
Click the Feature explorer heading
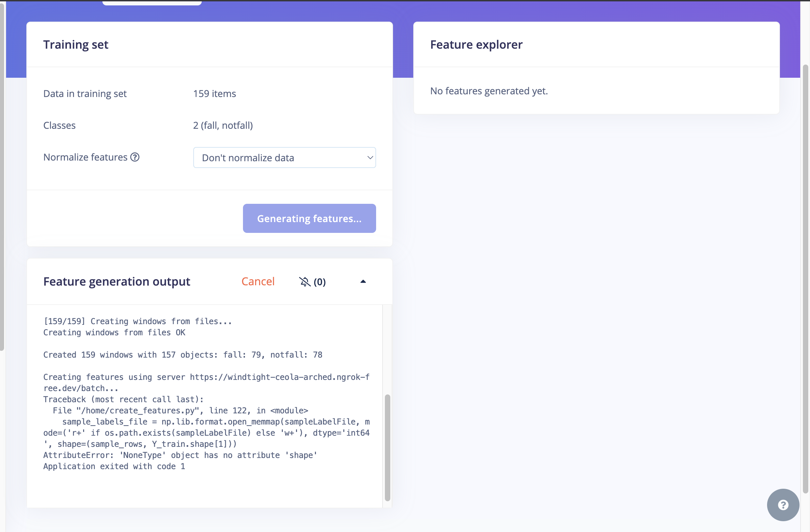pos(476,45)
